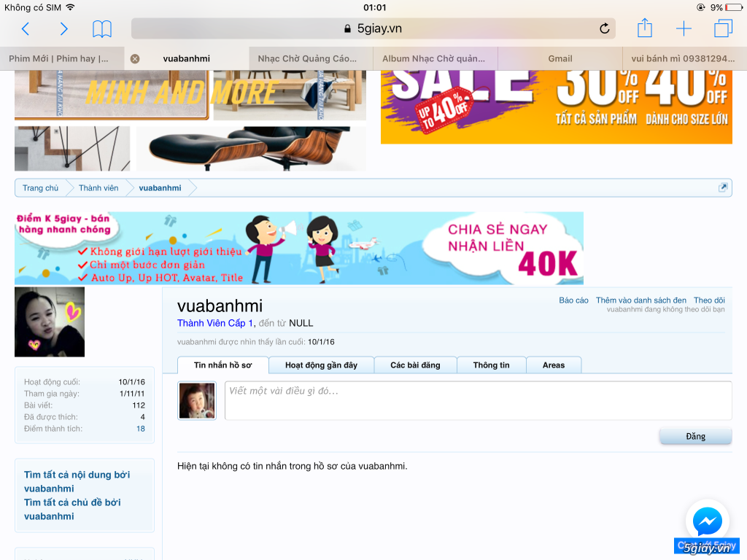Open Tìm tất cả nội dung bởi vuabanhmi
This screenshot has width=747, height=560.
tap(77, 481)
